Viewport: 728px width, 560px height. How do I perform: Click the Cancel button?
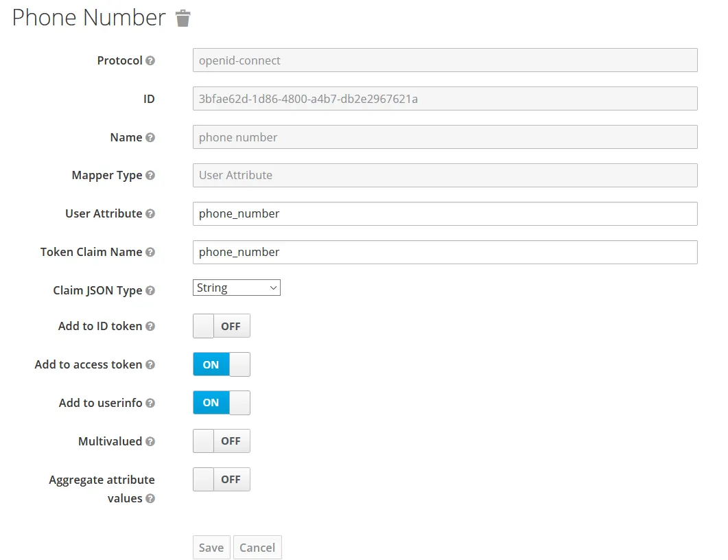click(x=257, y=548)
